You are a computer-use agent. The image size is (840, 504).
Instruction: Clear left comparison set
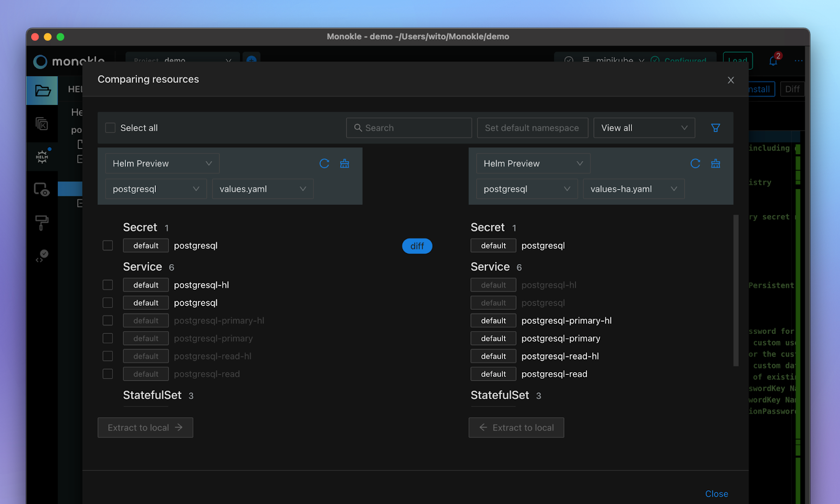[x=344, y=163]
